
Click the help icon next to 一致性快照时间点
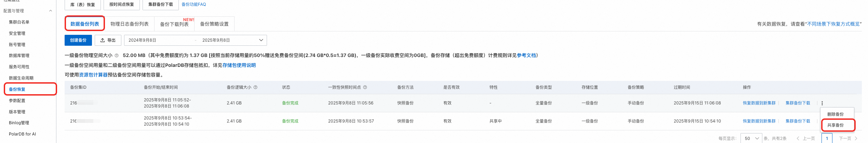pos(365,87)
